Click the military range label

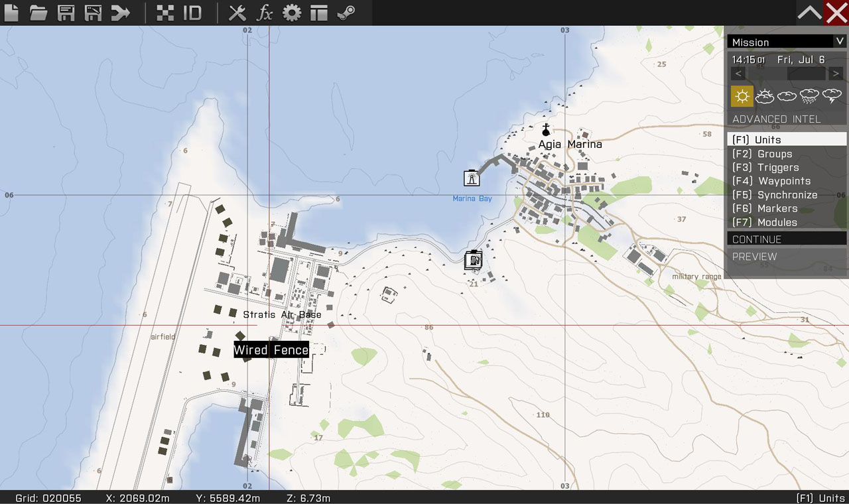coord(696,277)
